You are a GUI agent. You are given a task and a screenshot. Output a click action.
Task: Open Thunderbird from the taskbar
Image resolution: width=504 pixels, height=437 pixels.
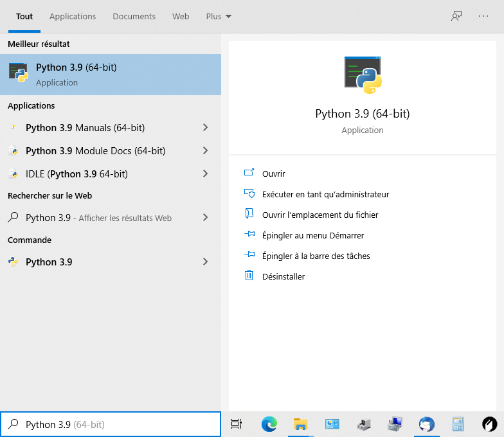tap(427, 424)
